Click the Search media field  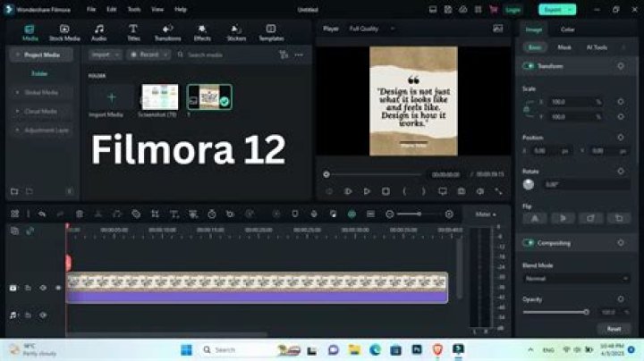[226, 55]
